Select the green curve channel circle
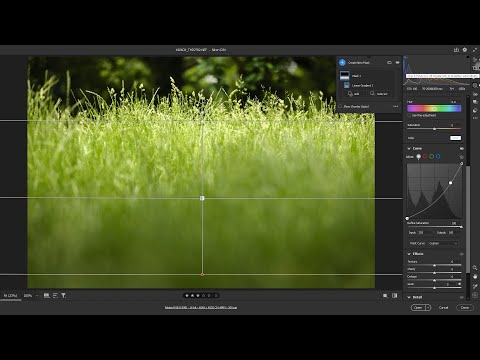This screenshot has height=360, width=480. pos(432,156)
